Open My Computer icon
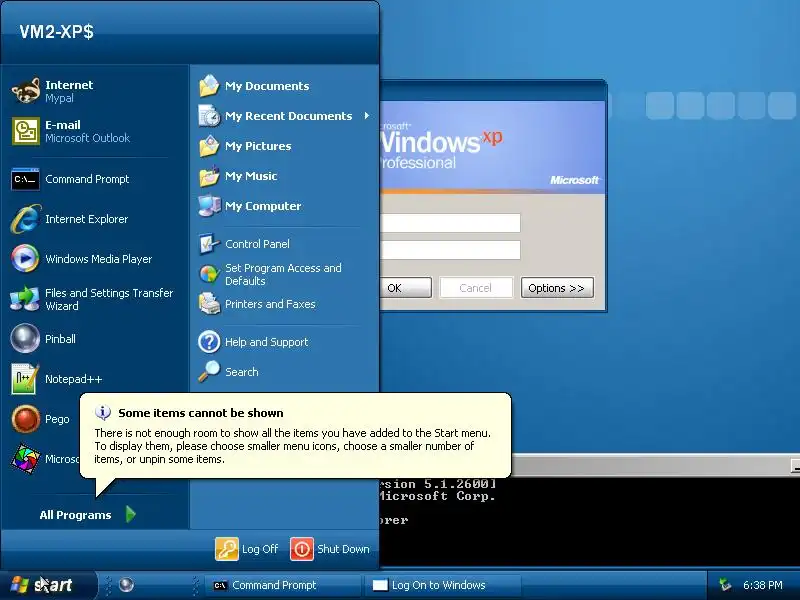This screenshot has width=800, height=600. tap(209, 206)
